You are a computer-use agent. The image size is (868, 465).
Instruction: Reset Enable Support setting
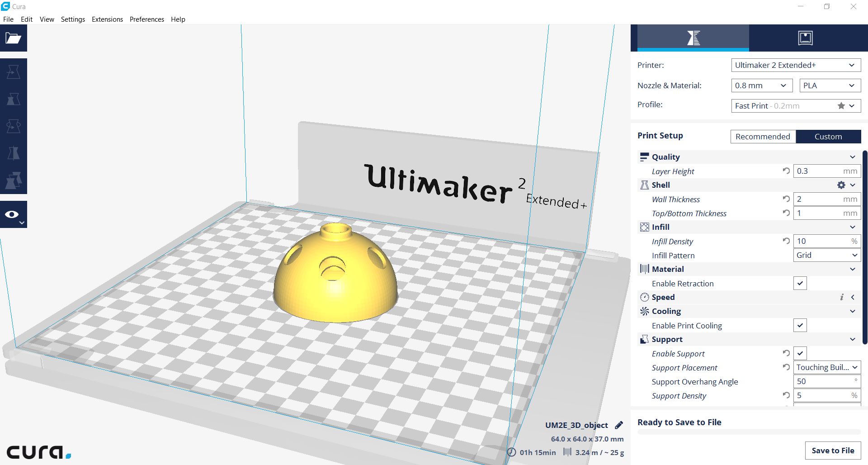786,353
